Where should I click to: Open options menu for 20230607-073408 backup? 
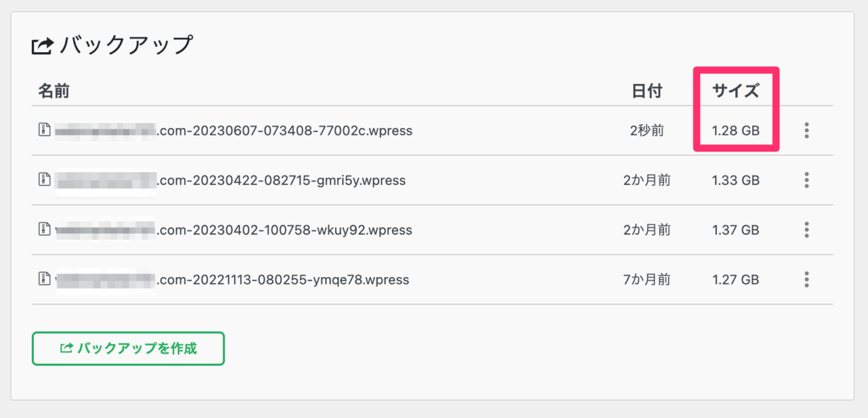806,130
